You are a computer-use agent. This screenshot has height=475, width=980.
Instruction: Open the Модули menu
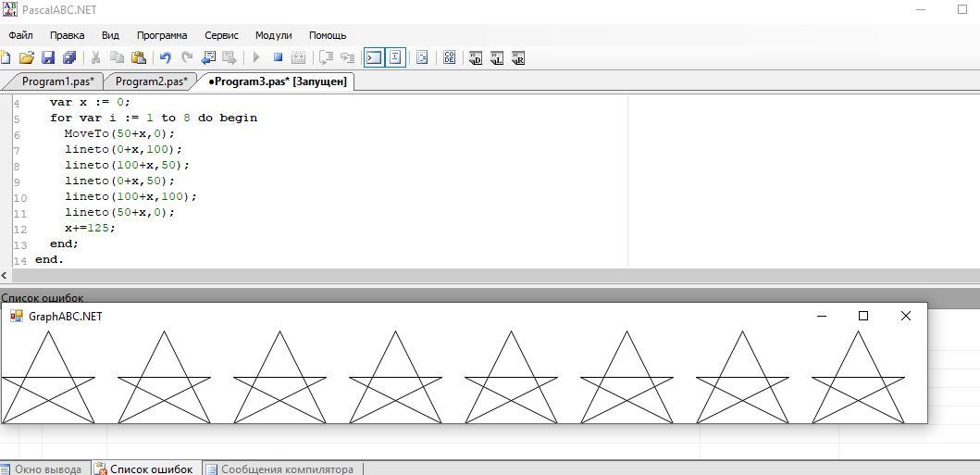click(274, 35)
